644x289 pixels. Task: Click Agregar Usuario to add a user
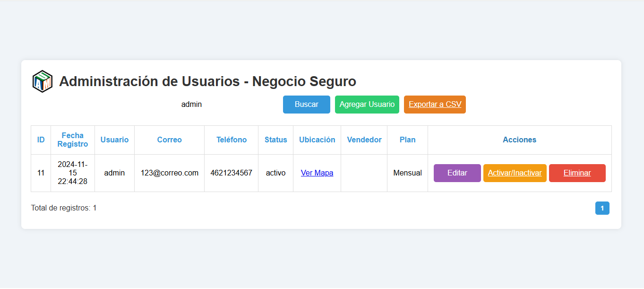[x=367, y=104]
